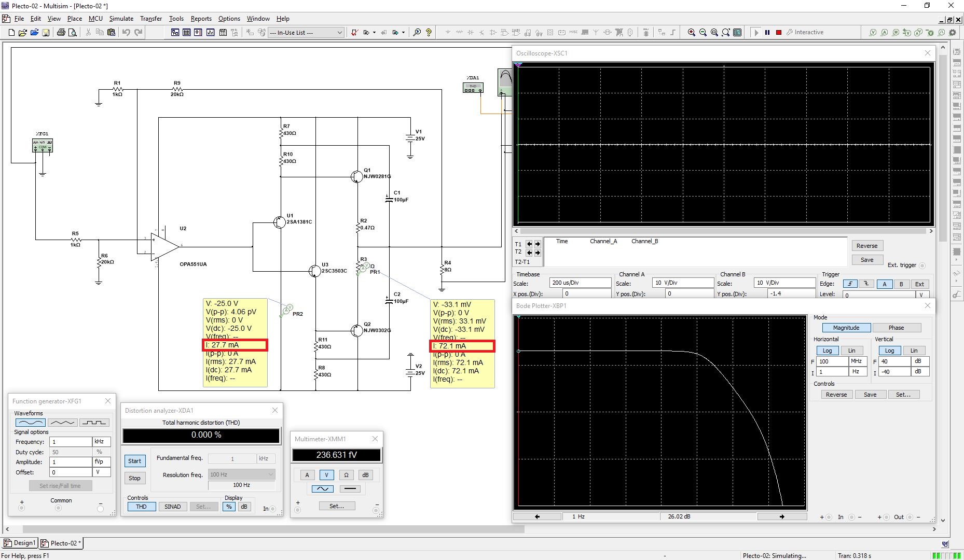Select the THD control in the Distortion analyzer

click(x=141, y=507)
